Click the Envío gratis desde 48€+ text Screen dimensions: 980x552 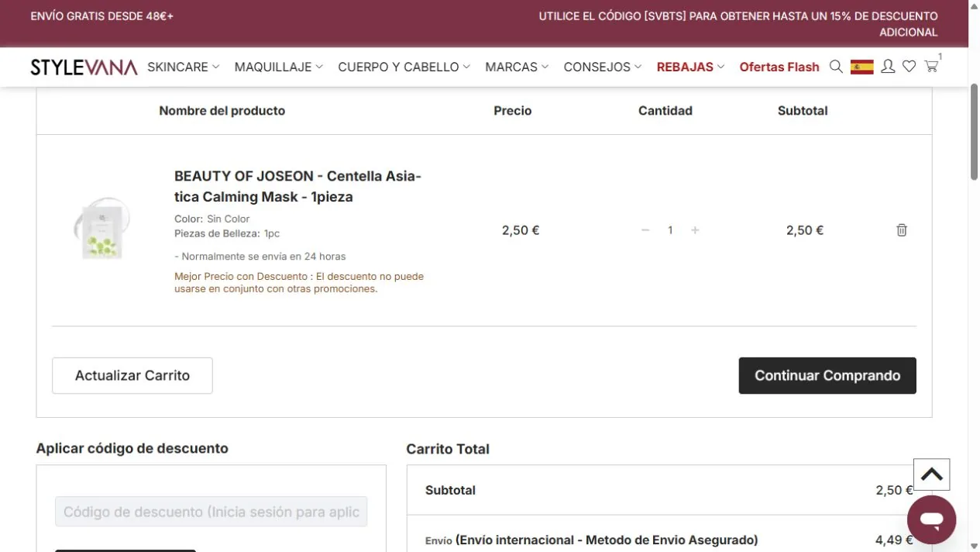click(x=102, y=16)
